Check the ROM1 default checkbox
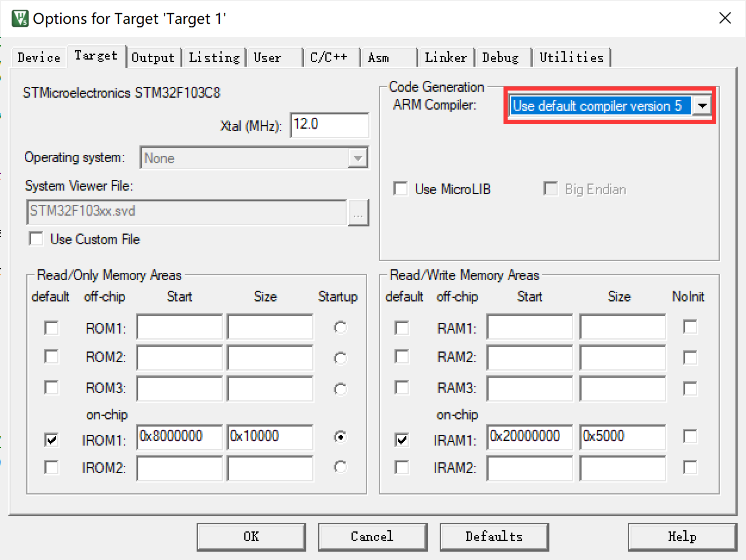Image resolution: width=746 pixels, height=560 pixels. 52,328
